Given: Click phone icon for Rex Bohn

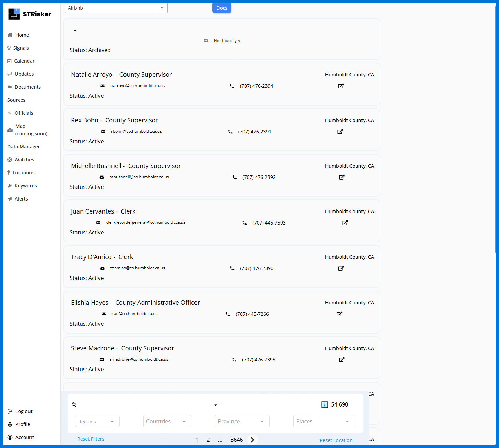Looking at the screenshot, I should coord(230,132).
